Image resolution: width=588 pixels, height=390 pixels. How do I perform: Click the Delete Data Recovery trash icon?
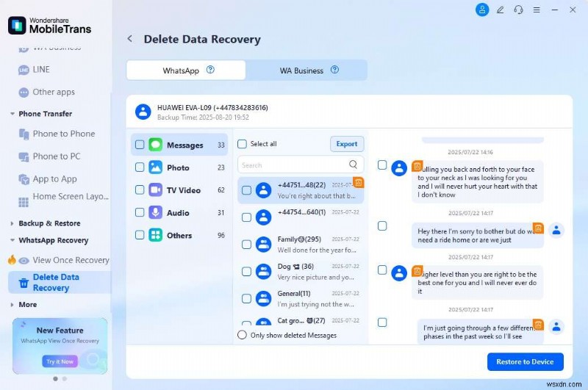pos(24,283)
